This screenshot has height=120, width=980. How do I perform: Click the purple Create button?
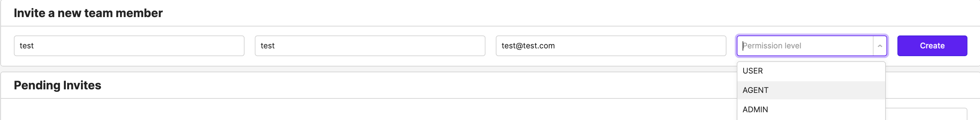coord(932,46)
